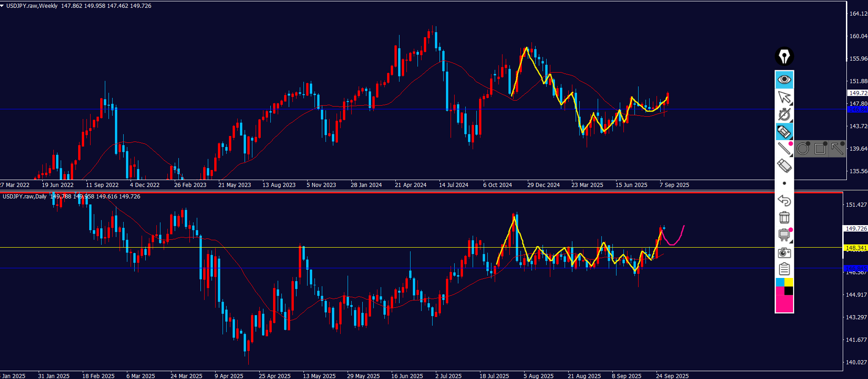Pick the black color swatch
This screenshot has width=868, height=379.
coord(788,291)
